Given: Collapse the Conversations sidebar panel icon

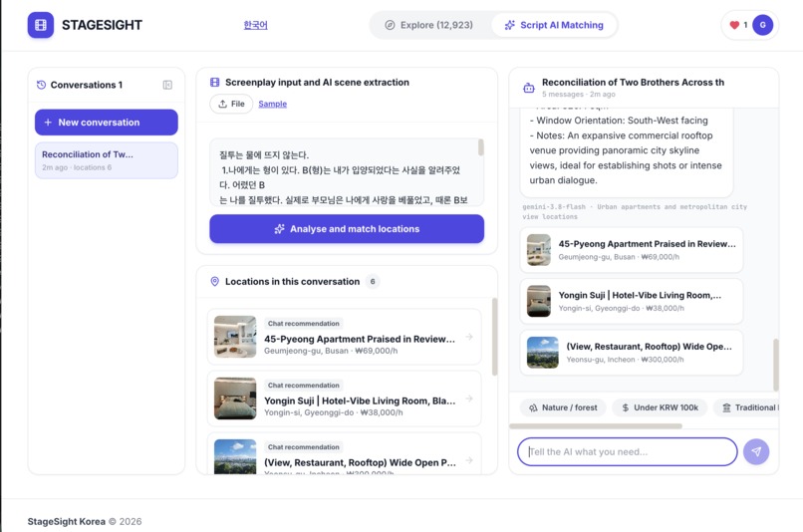Looking at the screenshot, I should click(x=167, y=85).
